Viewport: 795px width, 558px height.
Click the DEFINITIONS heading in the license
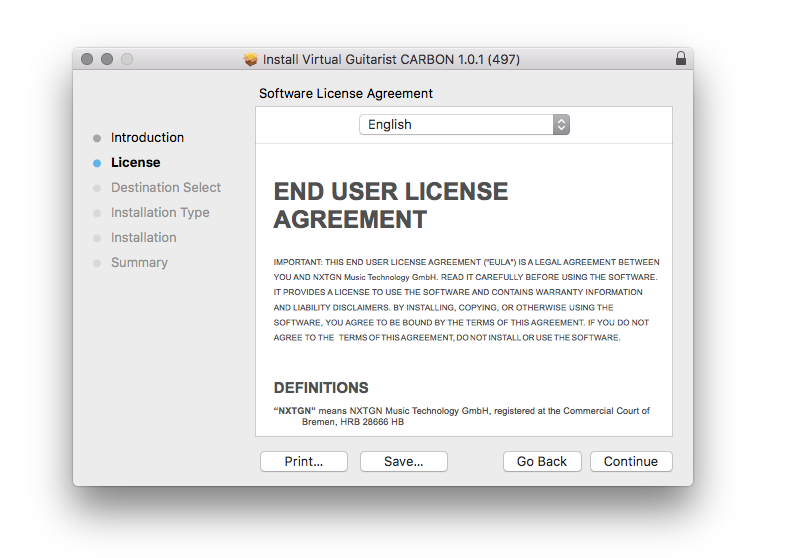click(x=321, y=388)
